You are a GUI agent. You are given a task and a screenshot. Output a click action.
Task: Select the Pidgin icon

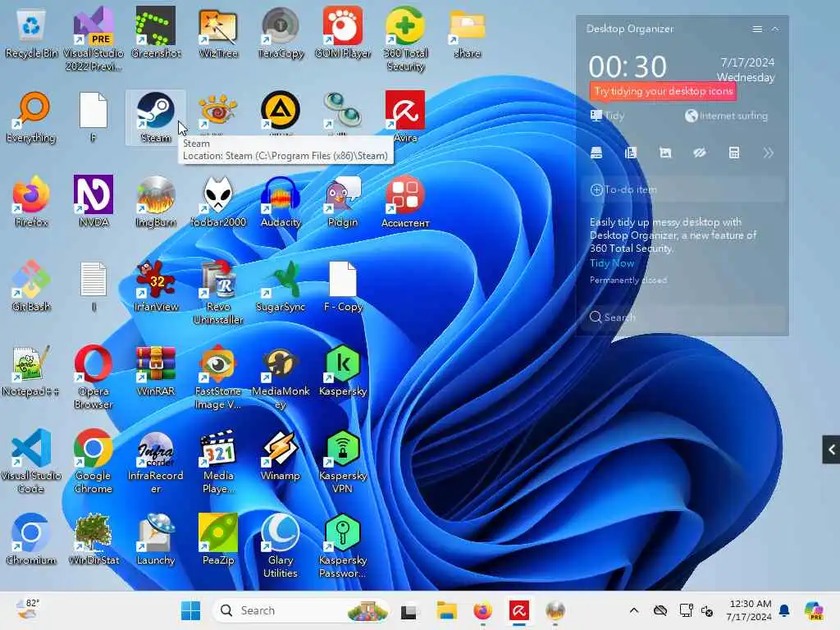(343, 202)
